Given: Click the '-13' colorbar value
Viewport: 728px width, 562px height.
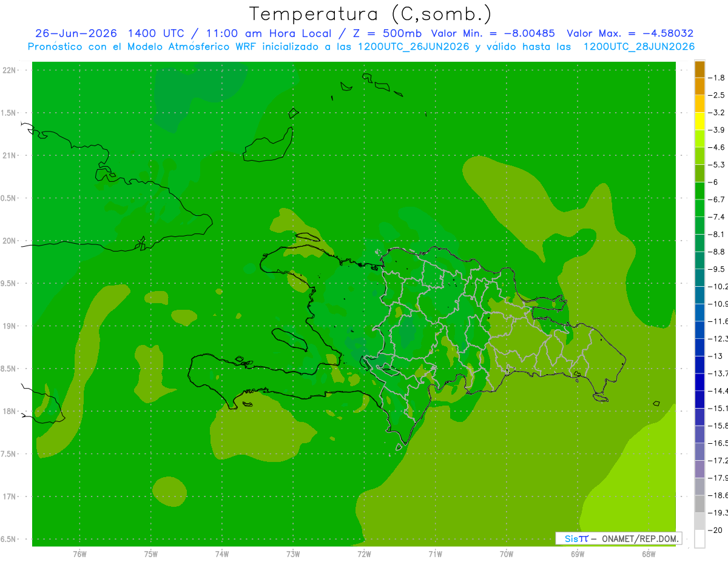Looking at the screenshot, I should tap(715, 356).
